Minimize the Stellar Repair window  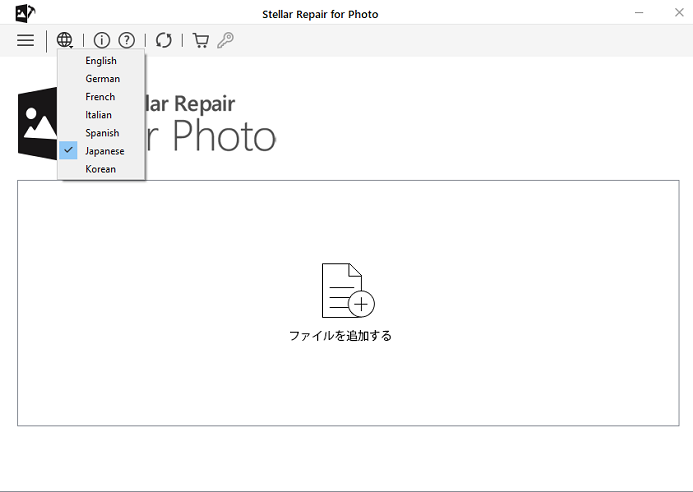pos(638,13)
